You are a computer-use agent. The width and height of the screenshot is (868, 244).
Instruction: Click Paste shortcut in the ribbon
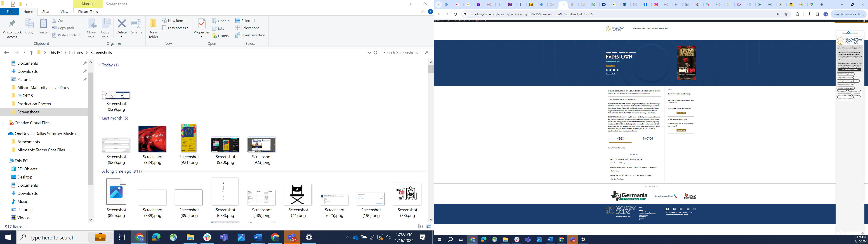[66, 35]
